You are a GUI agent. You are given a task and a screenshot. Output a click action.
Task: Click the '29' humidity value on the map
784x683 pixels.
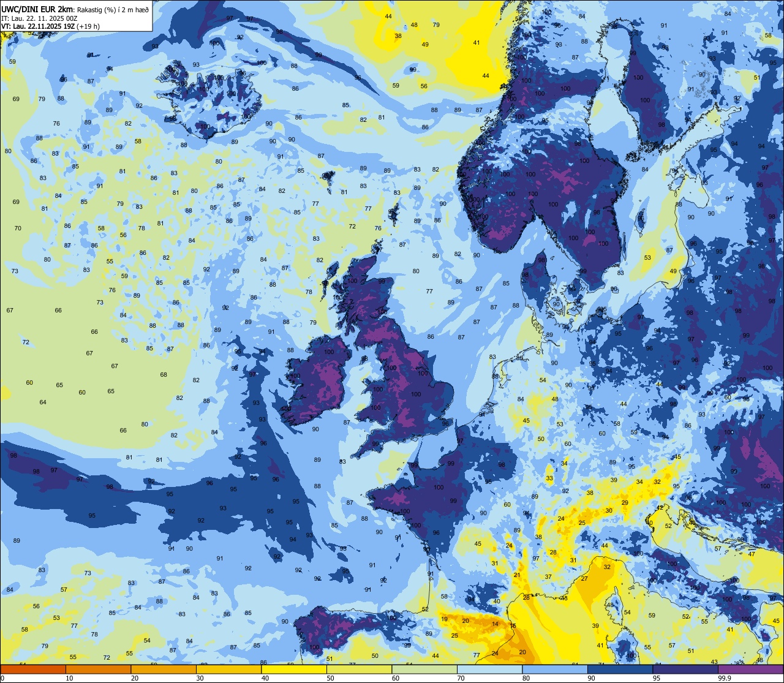(x=625, y=503)
